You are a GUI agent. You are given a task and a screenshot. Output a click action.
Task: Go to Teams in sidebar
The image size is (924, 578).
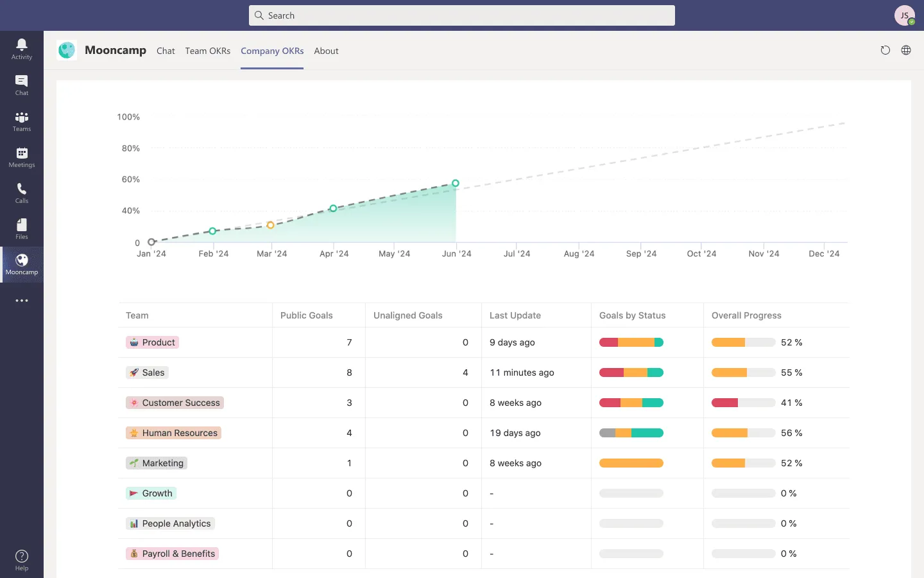[22, 121]
